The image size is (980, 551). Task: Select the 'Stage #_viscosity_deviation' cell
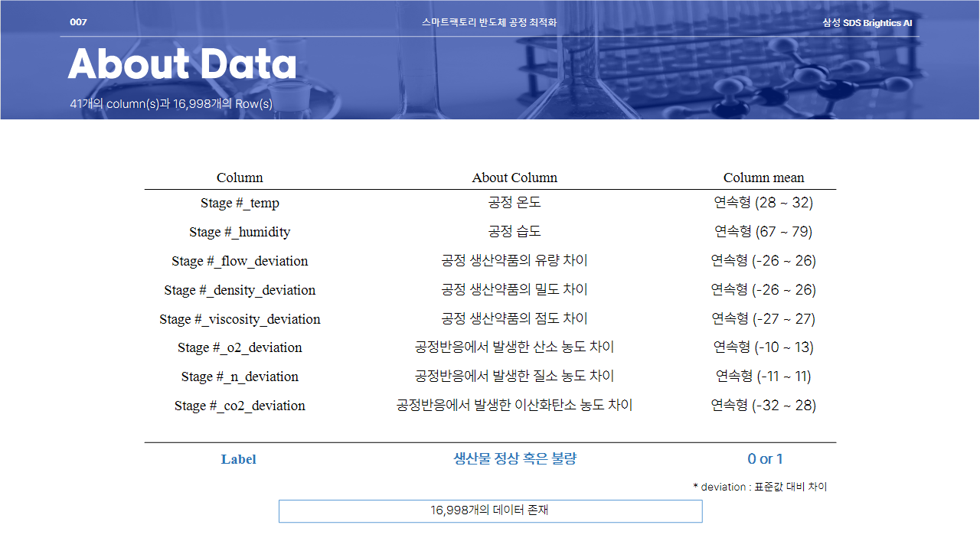(x=240, y=319)
